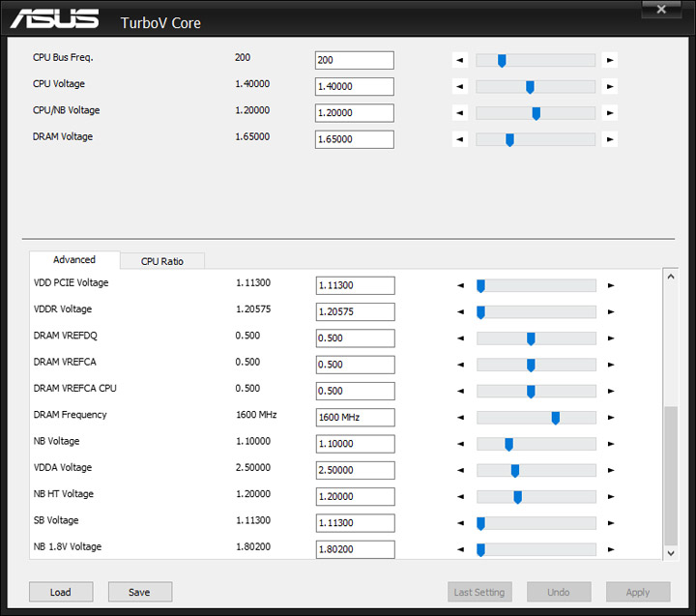Image resolution: width=696 pixels, height=616 pixels.
Task: Click the CPU Bus Freq. slider thumb
Action: [502, 60]
